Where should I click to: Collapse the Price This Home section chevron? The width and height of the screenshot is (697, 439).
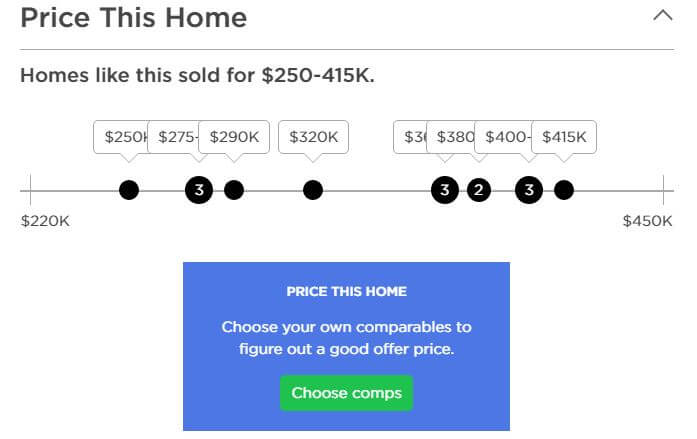coord(662,16)
